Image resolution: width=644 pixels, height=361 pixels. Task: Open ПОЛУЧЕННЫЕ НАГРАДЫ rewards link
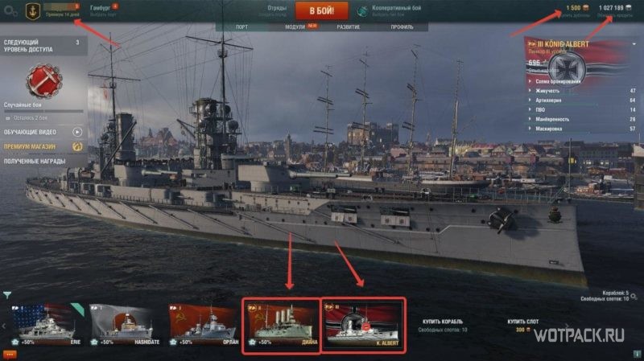[x=35, y=162]
